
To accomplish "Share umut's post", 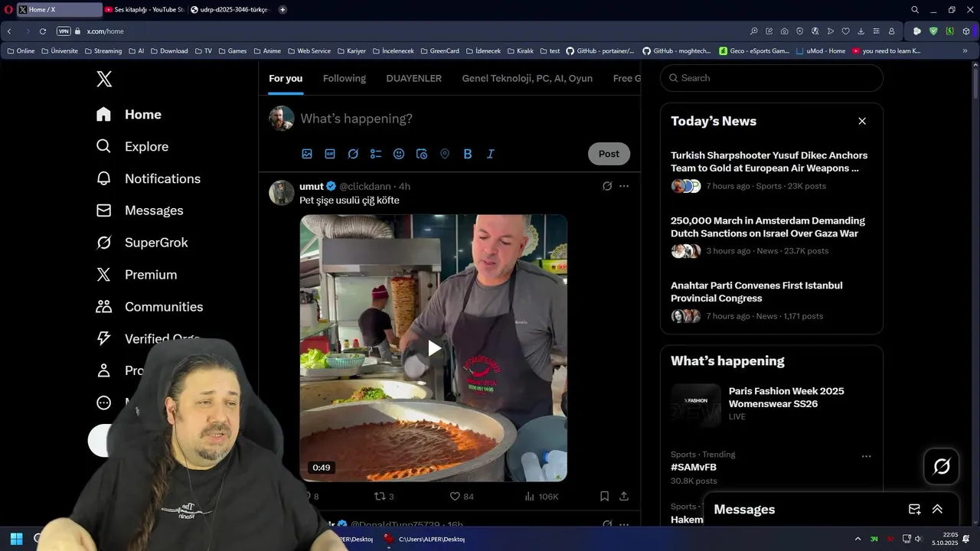I will [624, 496].
